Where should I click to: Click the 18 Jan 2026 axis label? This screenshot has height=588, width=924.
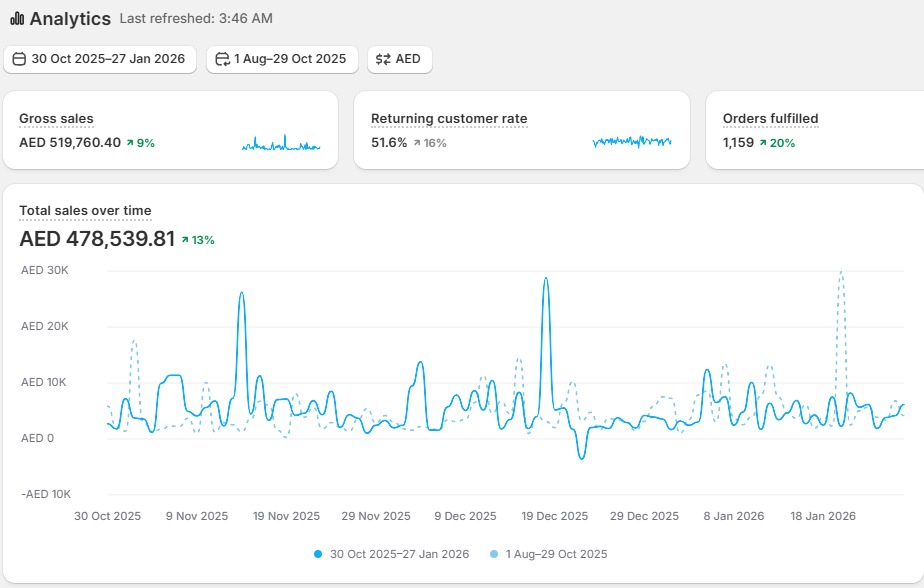pyautogui.click(x=823, y=516)
